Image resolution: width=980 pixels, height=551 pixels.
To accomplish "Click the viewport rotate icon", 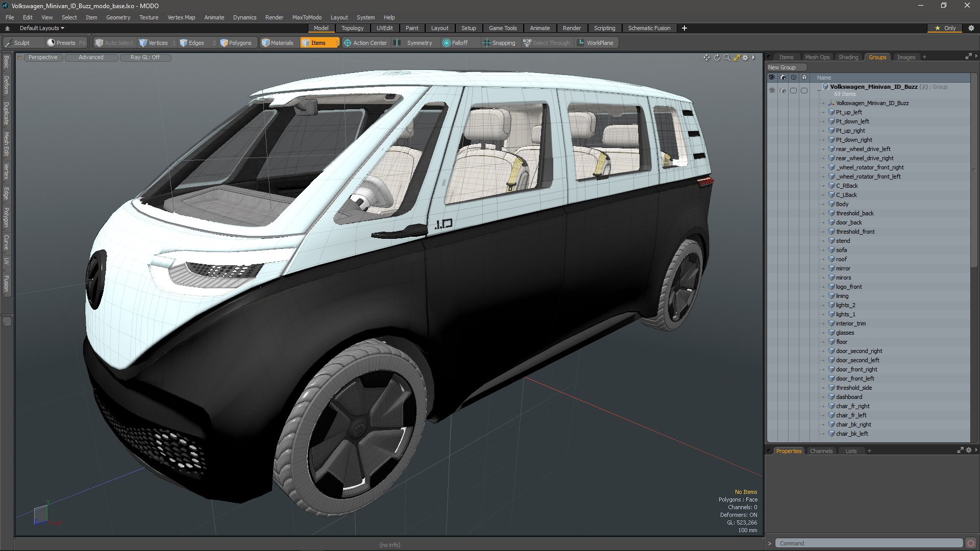I will 717,58.
